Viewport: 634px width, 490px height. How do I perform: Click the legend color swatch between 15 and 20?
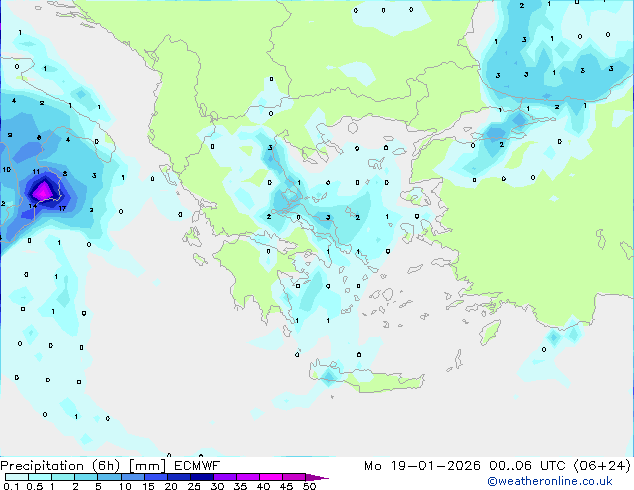point(155,477)
